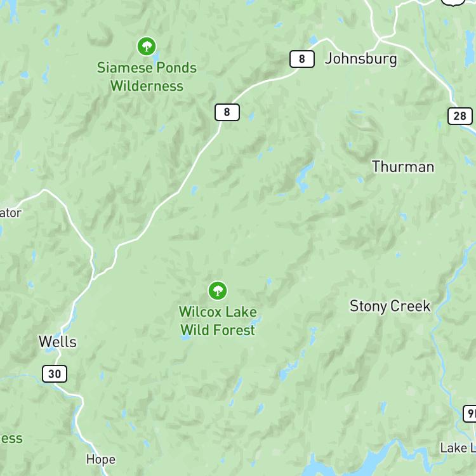This screenshot has height=476, width=476.
Task: Select the Route 8 shield near Johnsburg
Action: pyautogui.click(x=301, y=59)
